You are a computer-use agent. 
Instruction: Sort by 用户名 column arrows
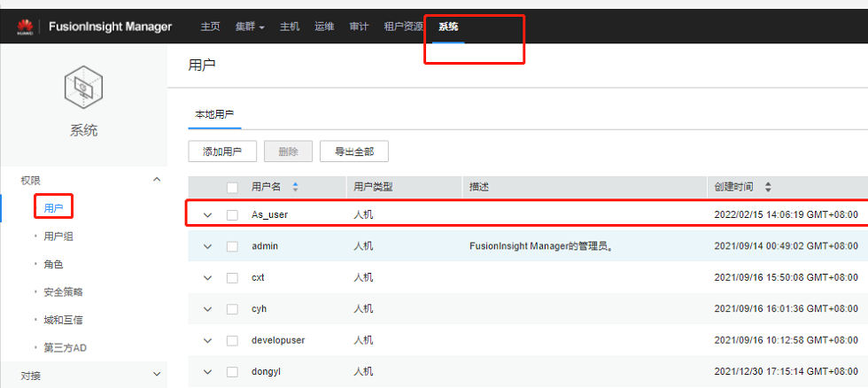(295, 187)
